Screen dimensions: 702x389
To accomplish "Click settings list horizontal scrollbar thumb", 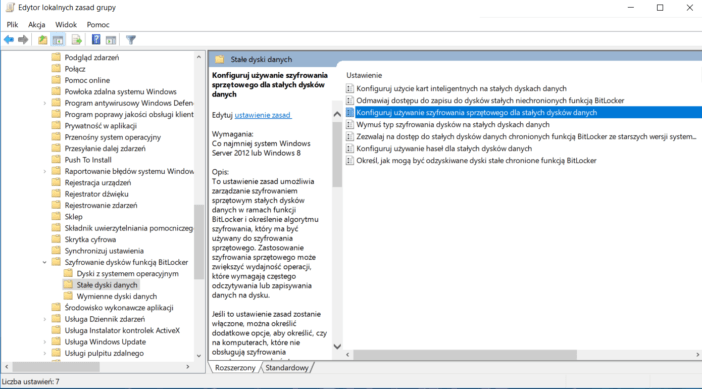I will click(465, 355).
